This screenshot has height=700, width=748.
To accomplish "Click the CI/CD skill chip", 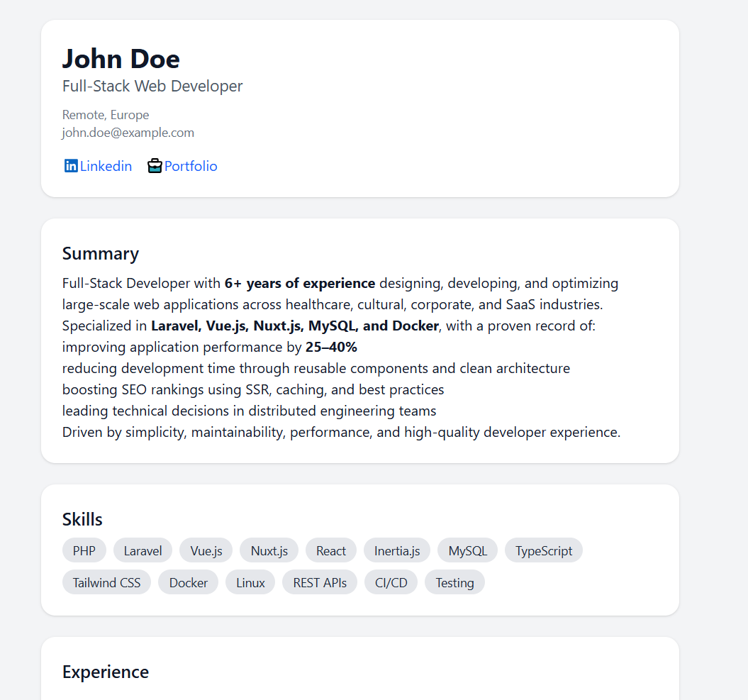I will tap(391, 582).
